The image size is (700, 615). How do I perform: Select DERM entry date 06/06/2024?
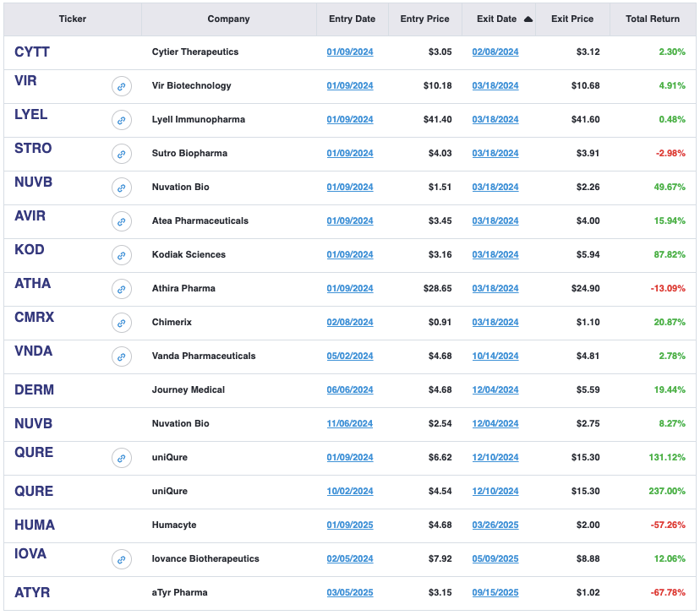pos(350,390)
